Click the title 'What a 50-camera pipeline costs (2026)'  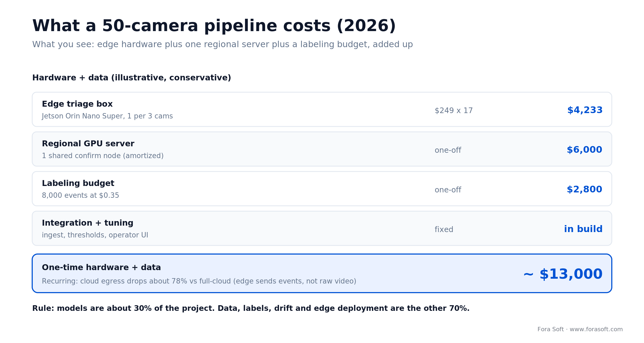click(x=214, y=26)
